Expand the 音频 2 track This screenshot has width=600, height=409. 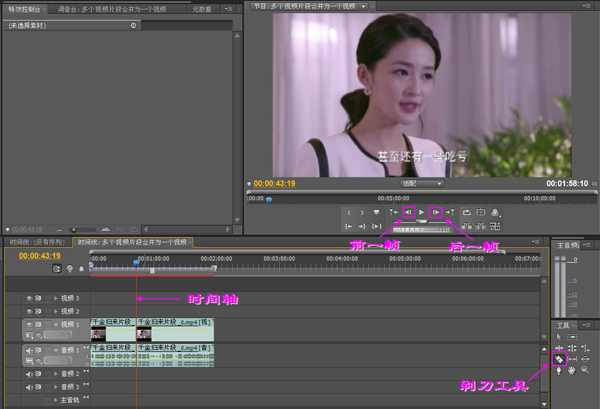pos(56,374)
